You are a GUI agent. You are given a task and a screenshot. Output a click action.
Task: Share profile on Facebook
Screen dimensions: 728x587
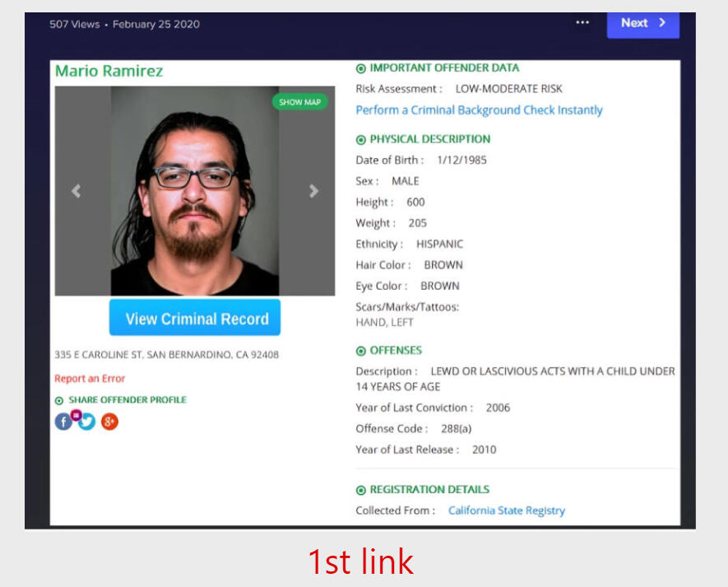pyautogui.click(x=63, y=422)
